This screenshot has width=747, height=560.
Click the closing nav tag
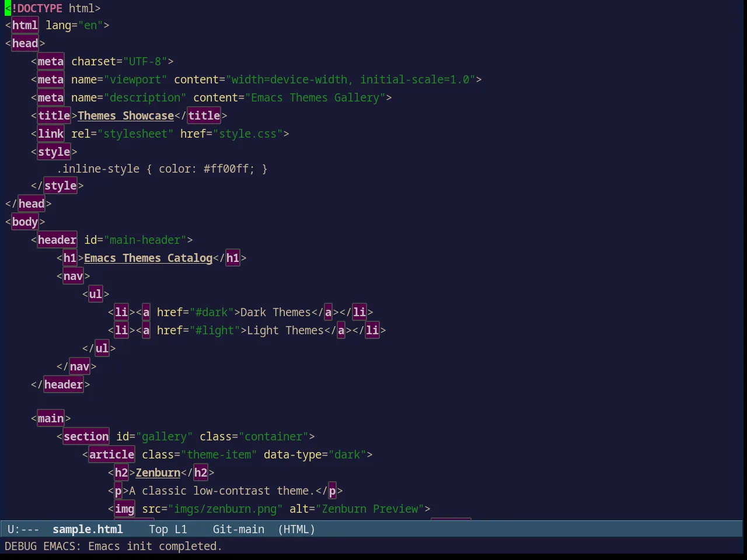(76, 366)
